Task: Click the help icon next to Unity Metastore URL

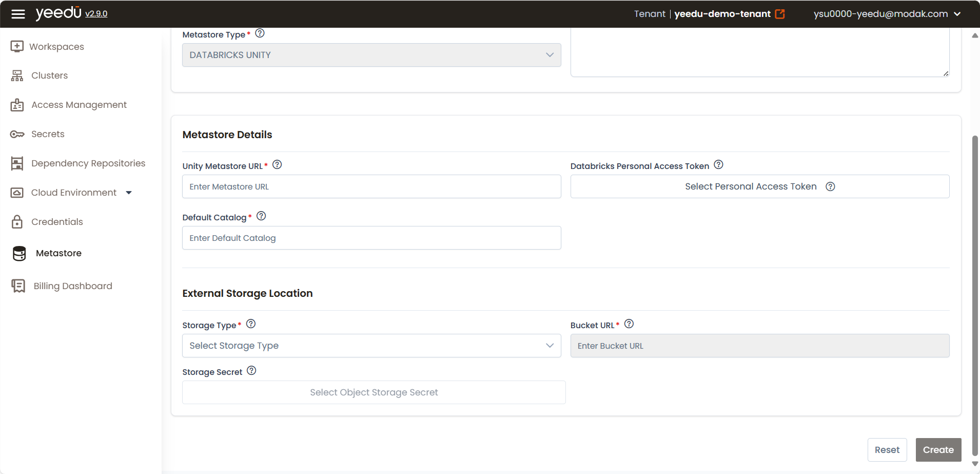Action: [x=277, y=165]
